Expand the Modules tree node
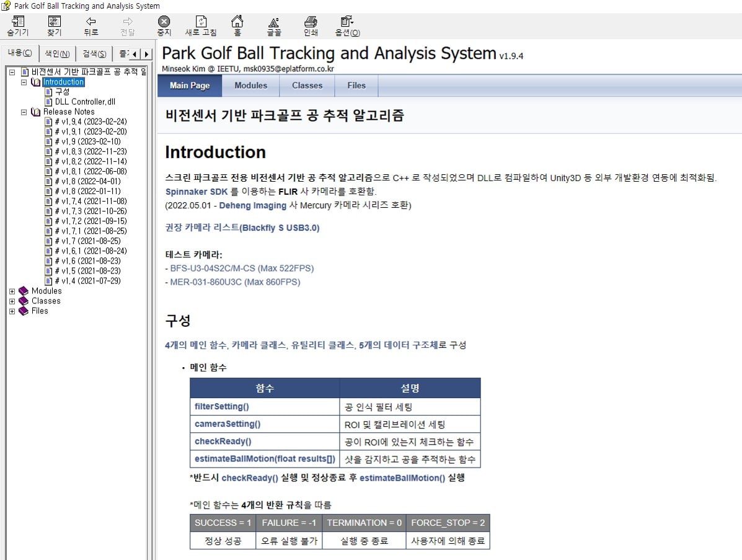 (12, 291)
